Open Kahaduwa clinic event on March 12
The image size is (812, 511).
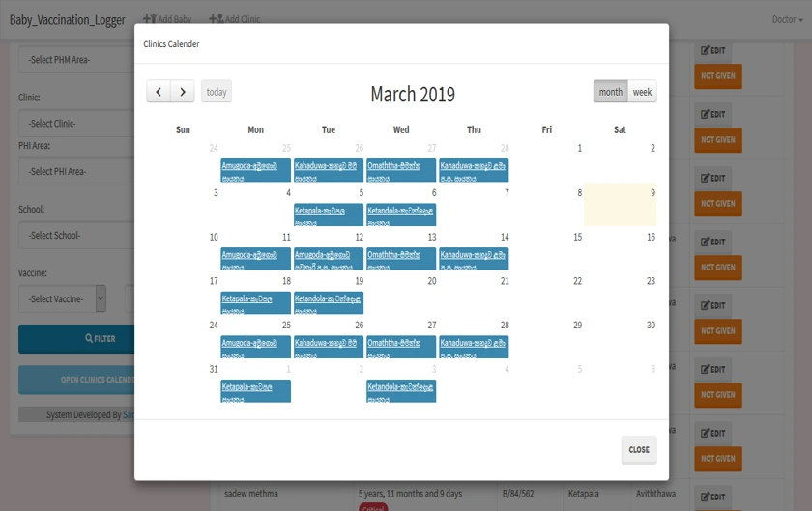pos(329,259)
